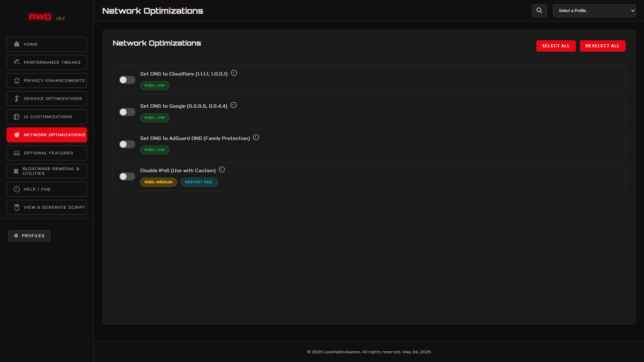Open search with the magnifier icon

(539, 11)
